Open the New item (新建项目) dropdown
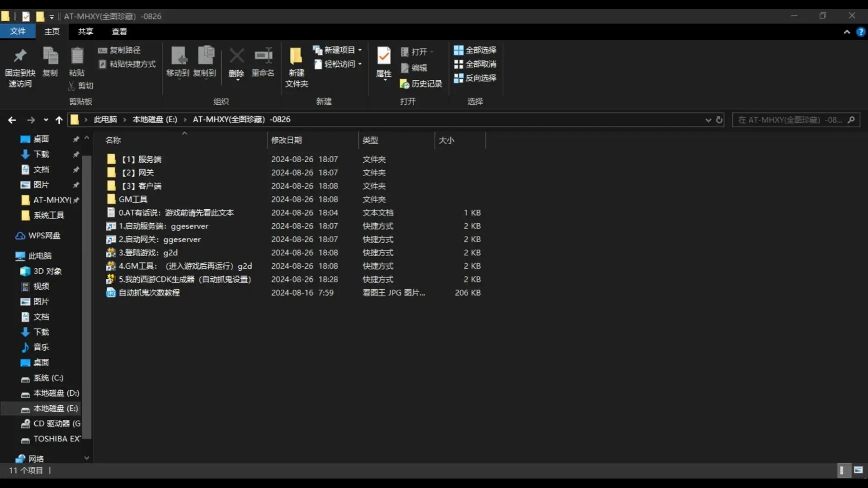Screen dimensions: 868x488 (338, 50)
